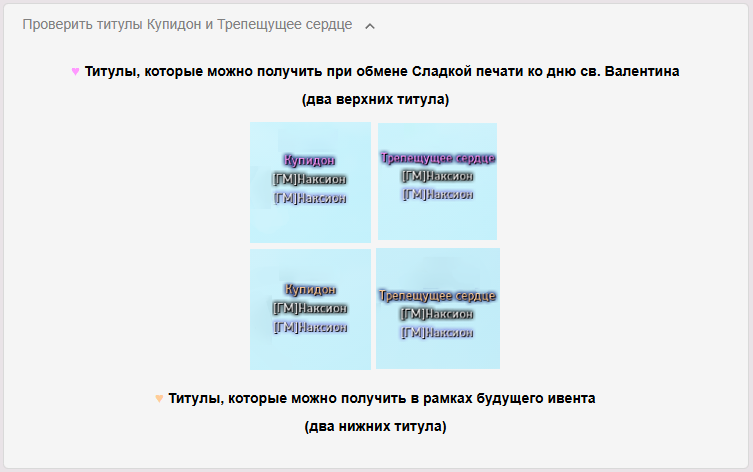Open the upper pink 'Купидон' title thumbnail

[x=310, y=182]
